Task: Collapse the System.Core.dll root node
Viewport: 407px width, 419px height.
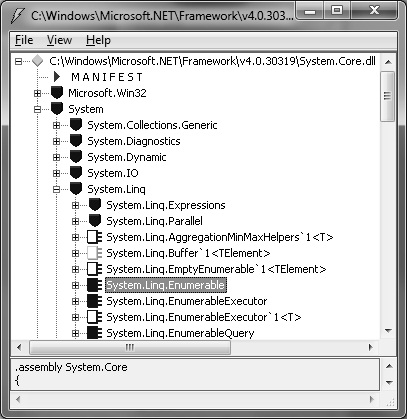Action: pos(19,61)
